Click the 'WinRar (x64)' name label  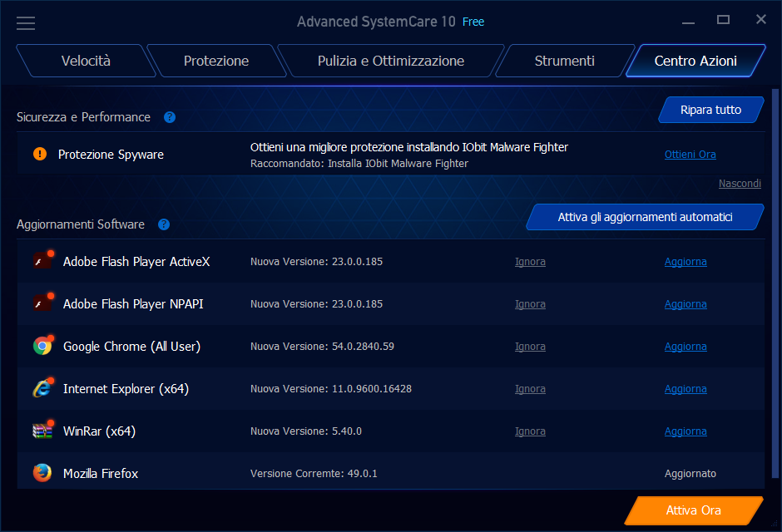pos(99,431)
